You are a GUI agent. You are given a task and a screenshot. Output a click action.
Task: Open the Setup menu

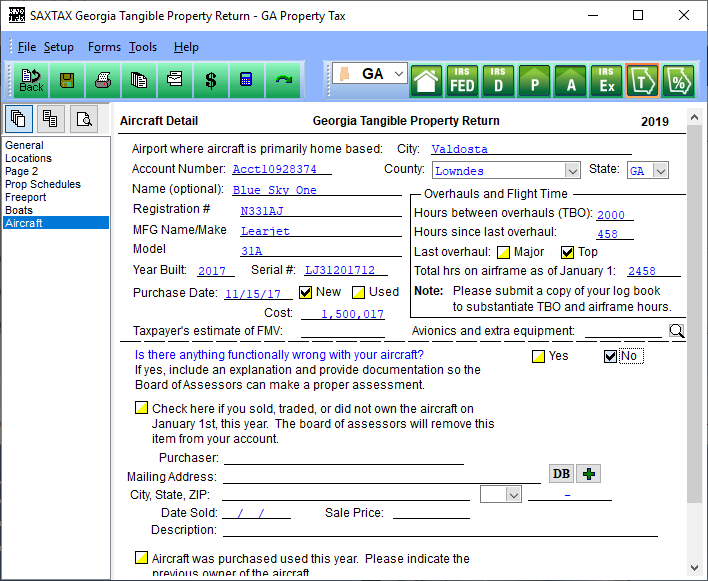point(59,47)
